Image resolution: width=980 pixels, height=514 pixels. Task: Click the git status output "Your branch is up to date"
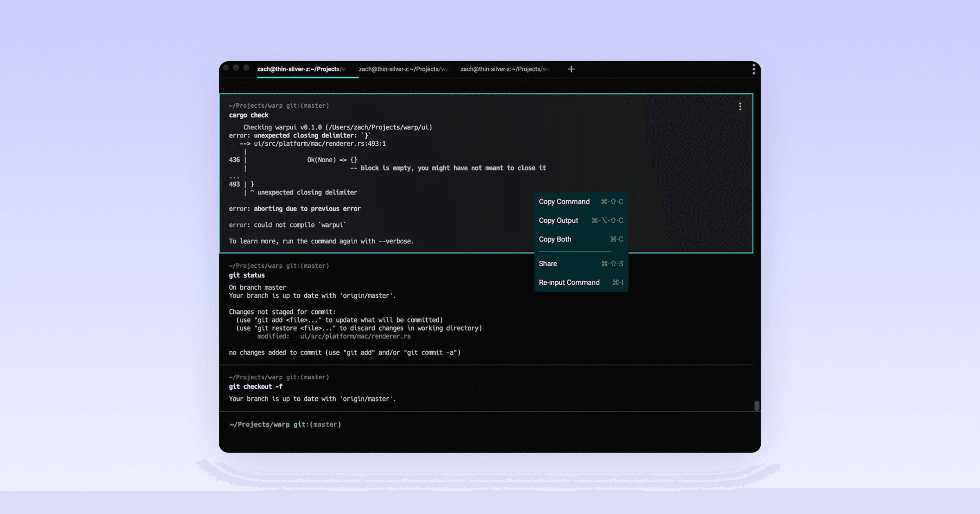pos(312,296)
